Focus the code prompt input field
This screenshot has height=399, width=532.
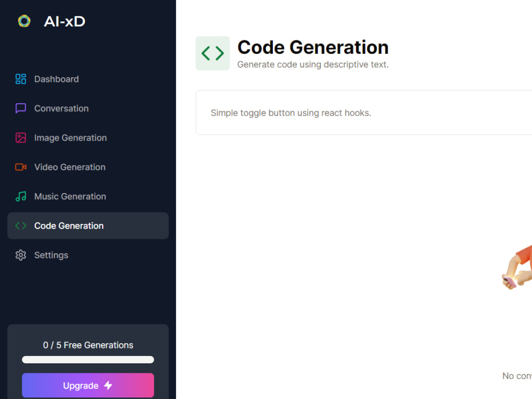[x=364, y=113]
